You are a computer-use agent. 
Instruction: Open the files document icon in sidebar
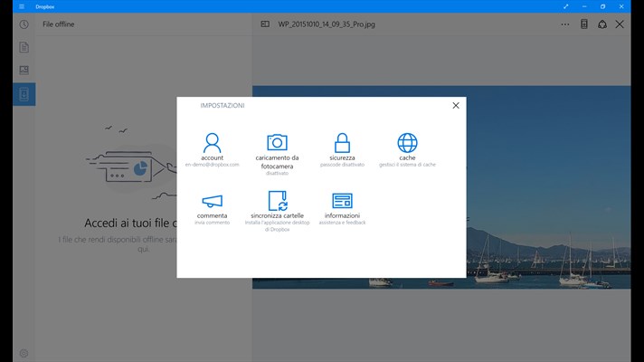tap(24, 47)
